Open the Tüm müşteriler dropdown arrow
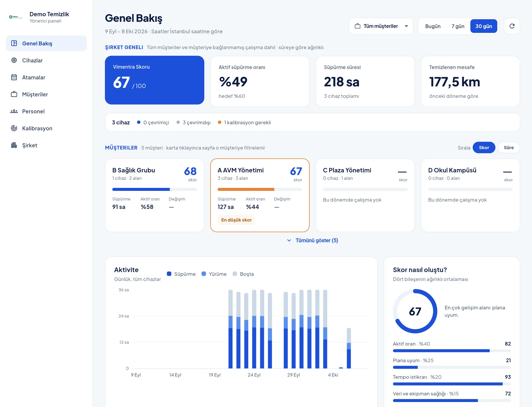Image resolution: width=532 pixels, height=407 pixels. (406, 26)
